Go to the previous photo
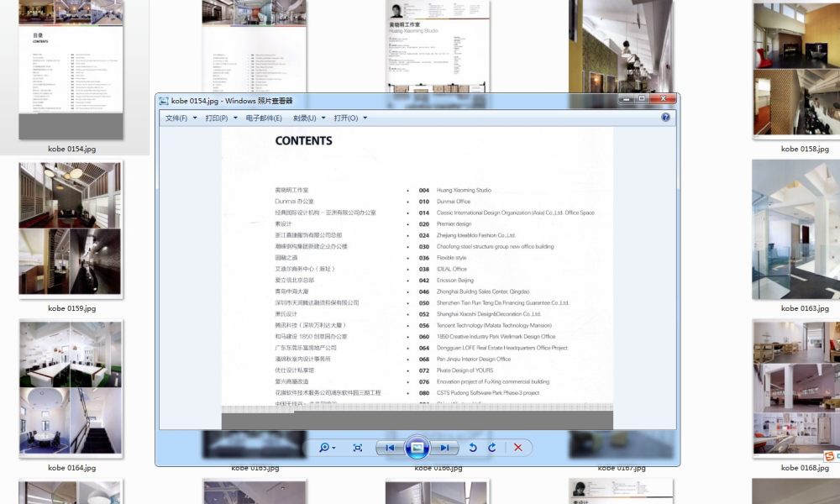840x504 pixels. coord(390,448)
